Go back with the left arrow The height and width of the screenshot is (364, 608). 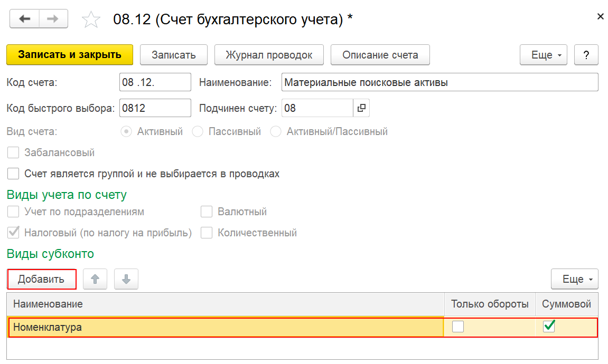24,18
